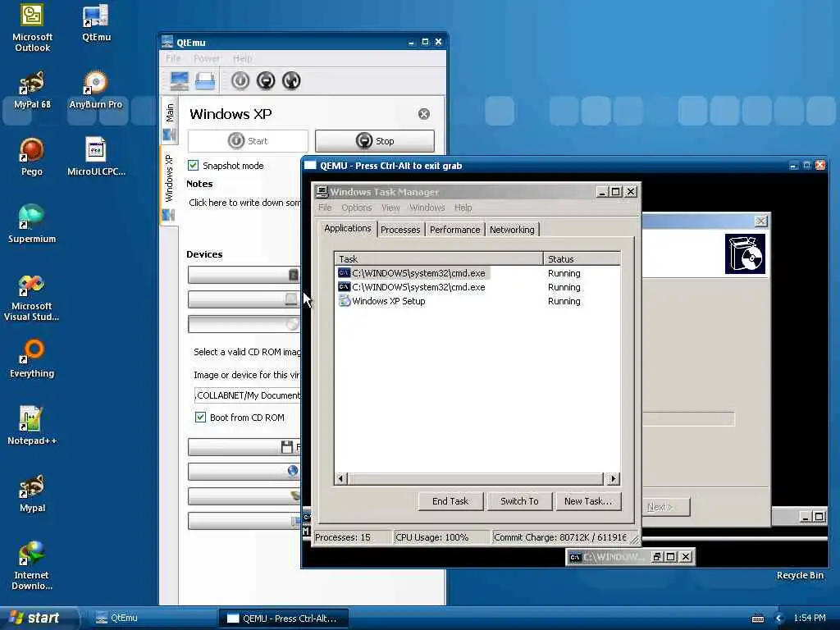The height and width of the screenshot is (630, 840).
Task: Open QtEmu Power menu
Action: pos(207,58)
